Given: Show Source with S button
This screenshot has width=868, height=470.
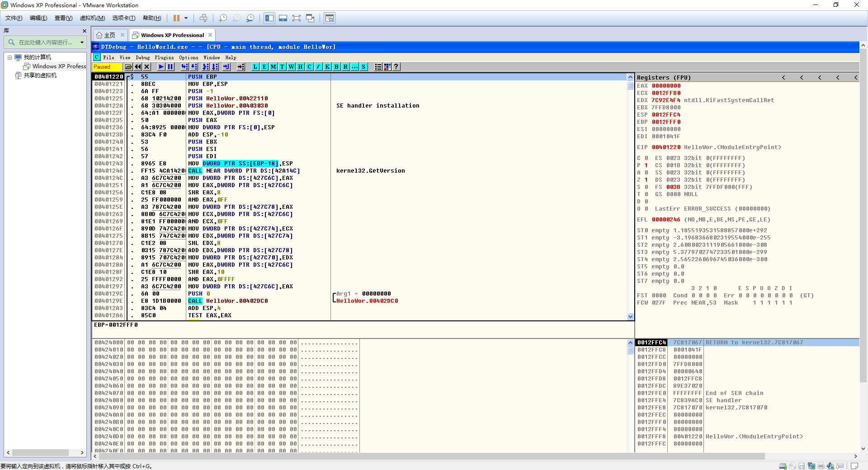Looking at the screenshot, I should [x=363, y=67].
